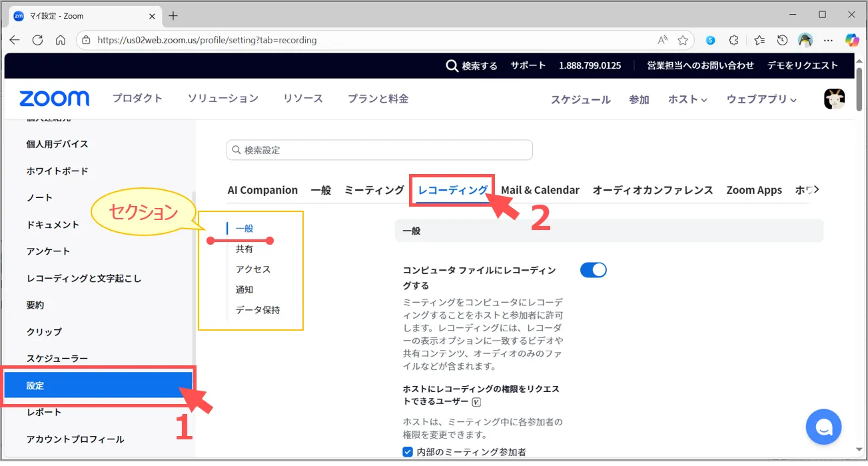Uncheck 内部のミーティング参加者 checkbox

pyautogui.click(x=408, y=452)
